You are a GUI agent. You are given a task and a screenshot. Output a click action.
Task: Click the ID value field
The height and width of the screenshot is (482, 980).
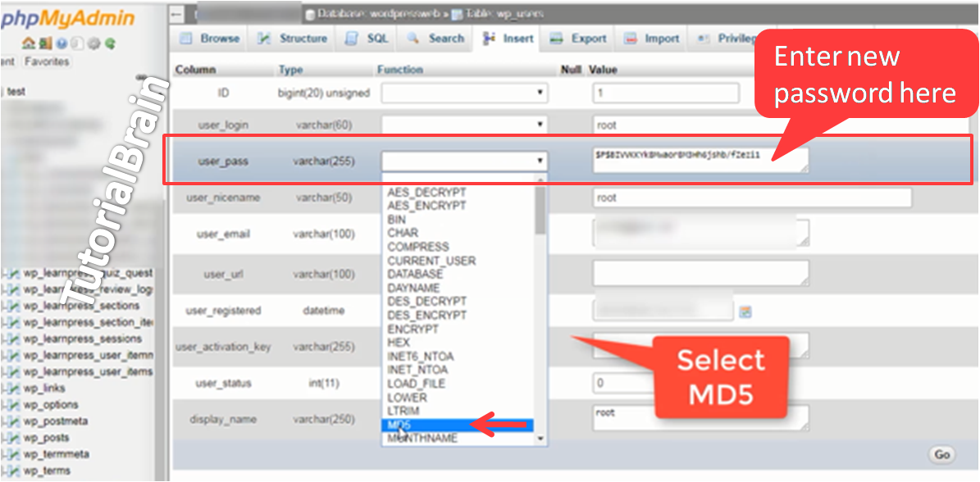[666, 93]
